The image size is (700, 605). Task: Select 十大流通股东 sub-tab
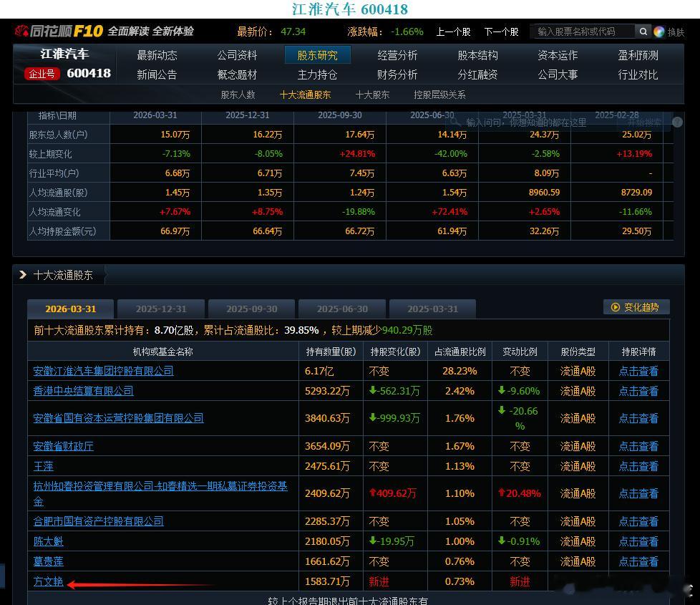pos(306,95)
